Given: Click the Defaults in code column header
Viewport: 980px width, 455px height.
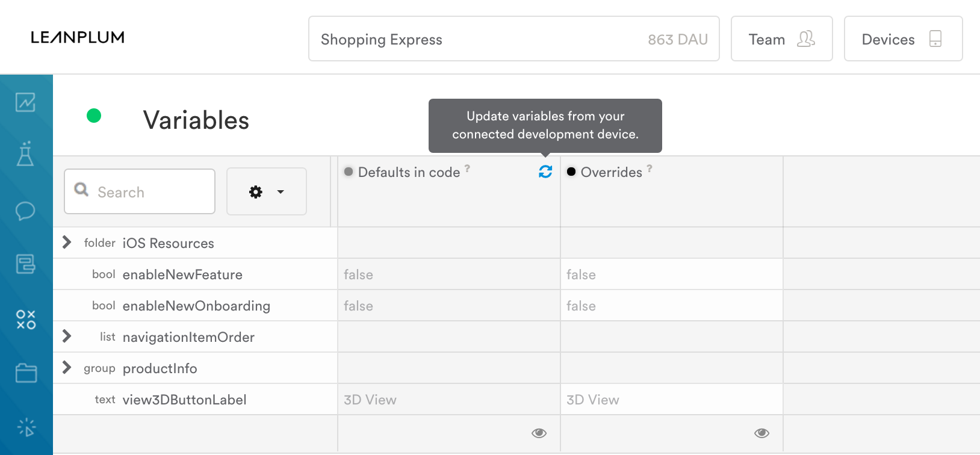Looking at the screenshot, I should [409, 172].
